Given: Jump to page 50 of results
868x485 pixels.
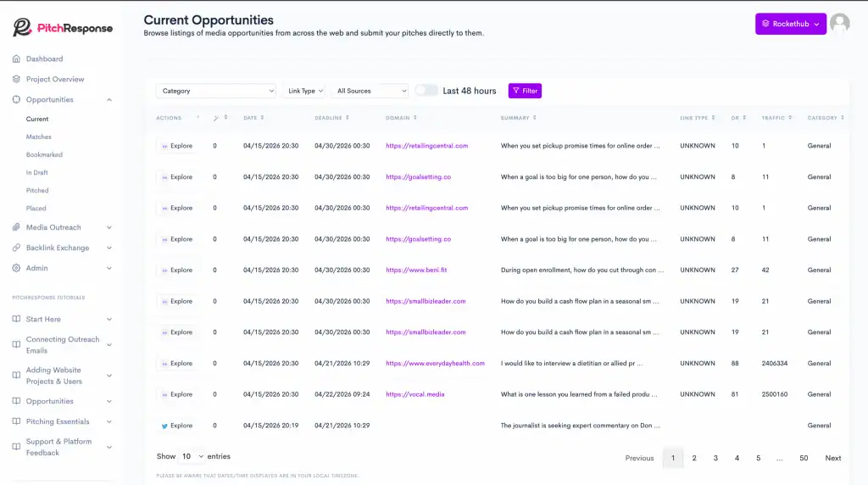Looking at the screenshot, I should 804,458.
